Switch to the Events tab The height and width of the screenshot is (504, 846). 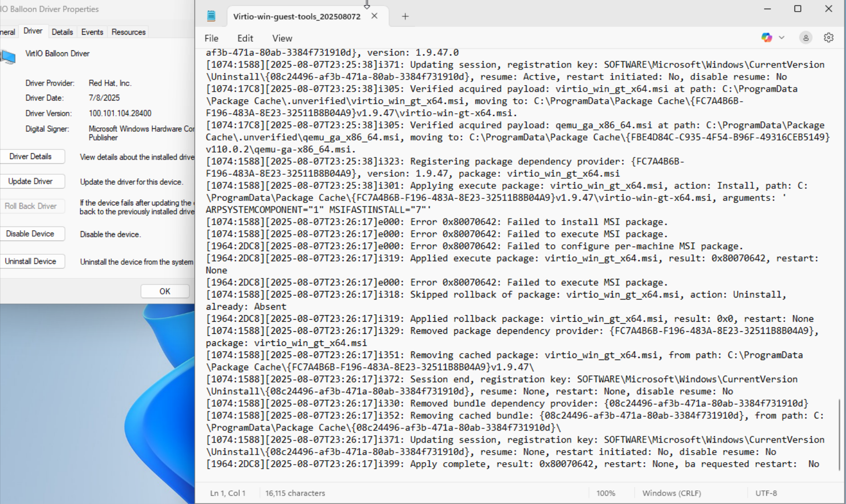click(x=92, y=32)
